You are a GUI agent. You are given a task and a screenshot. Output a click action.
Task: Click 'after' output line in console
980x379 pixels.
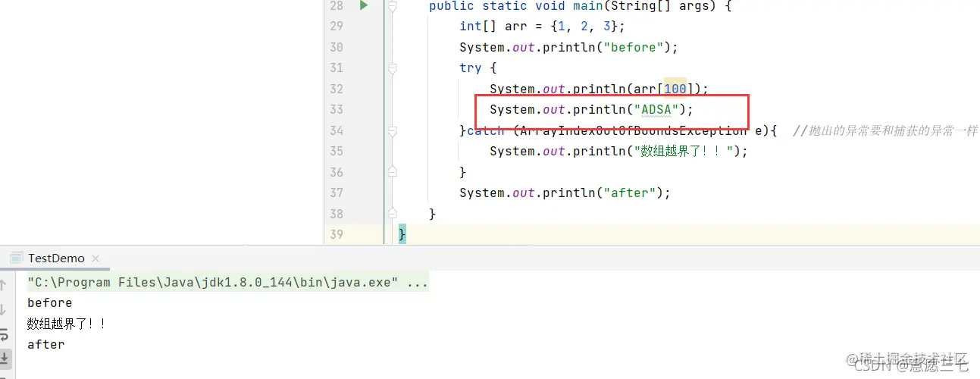coord(46,345)
